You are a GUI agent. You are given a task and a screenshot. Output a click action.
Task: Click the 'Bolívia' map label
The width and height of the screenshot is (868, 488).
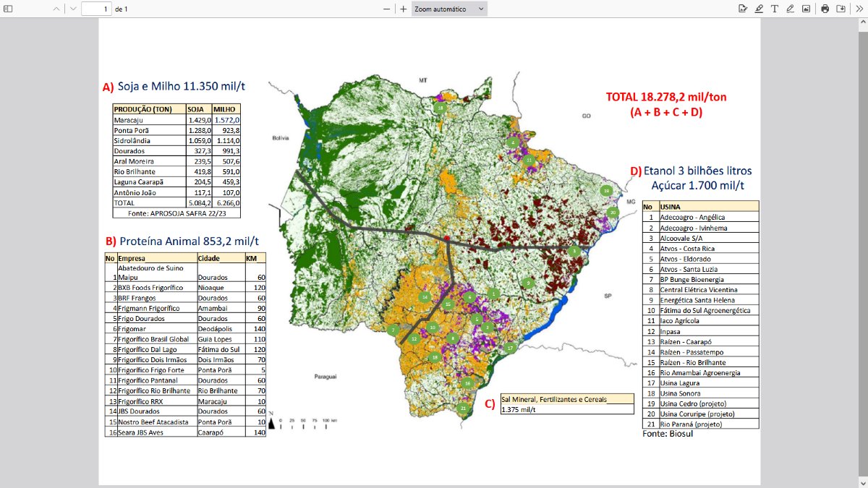click(281, 137)
